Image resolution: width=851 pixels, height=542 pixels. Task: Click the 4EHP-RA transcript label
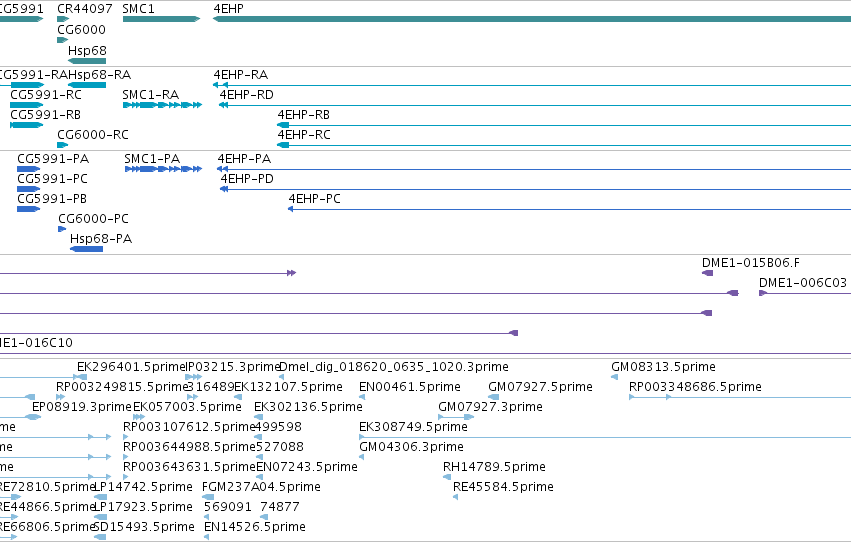point(240,74)
